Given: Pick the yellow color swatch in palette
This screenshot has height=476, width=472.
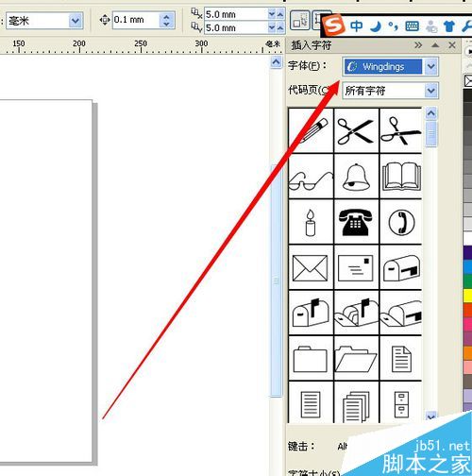Looking at the screenshot, I should (467, 296).
